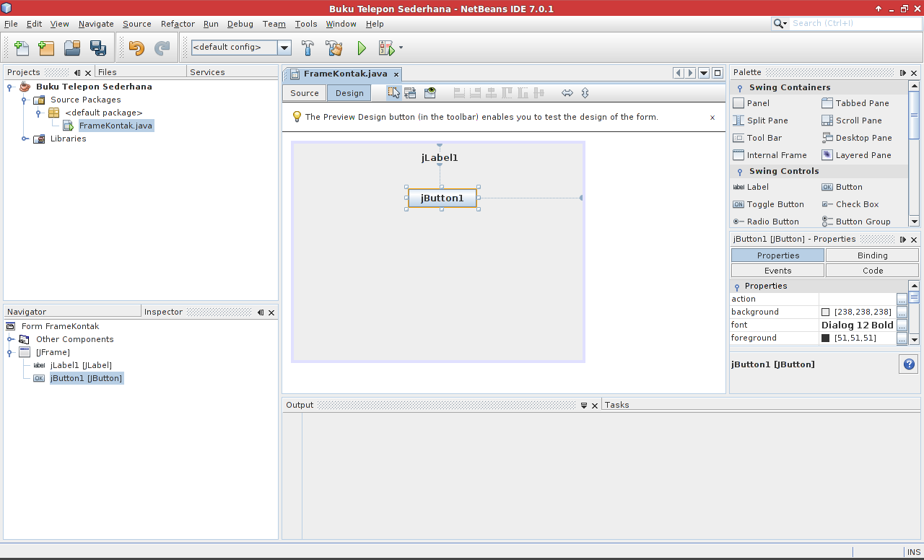Select FrameKontak.java in the Projects tree

pyautogui.click(x=115, y=126)
